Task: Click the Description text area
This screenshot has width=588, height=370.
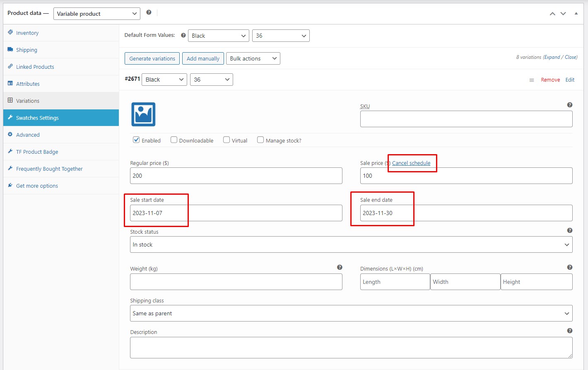Action: 351,348
